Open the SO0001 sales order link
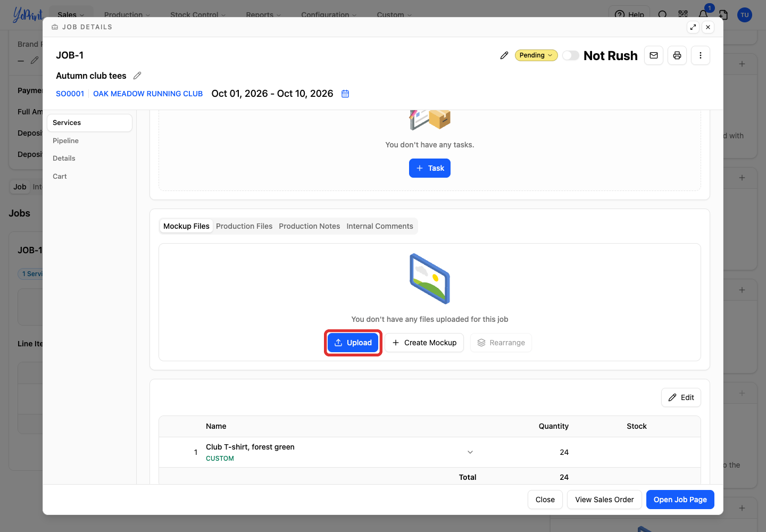This screenshot has width=766, height=532. tap(70, 94)
